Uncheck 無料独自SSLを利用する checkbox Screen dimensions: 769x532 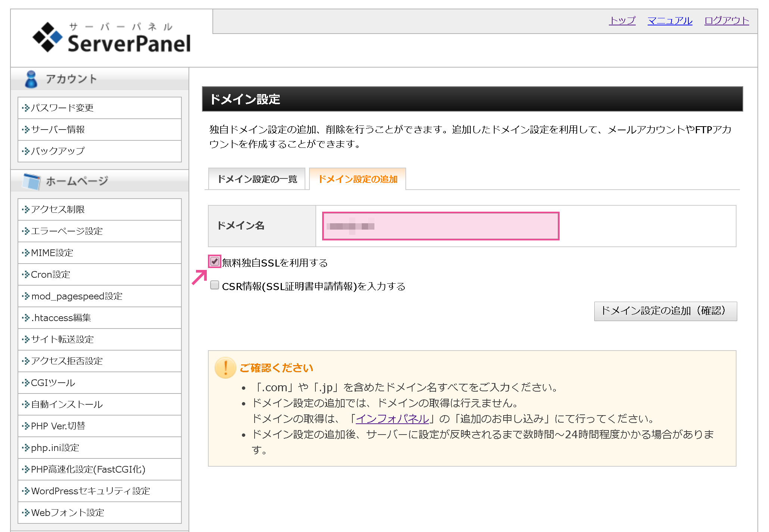(215, 261)
